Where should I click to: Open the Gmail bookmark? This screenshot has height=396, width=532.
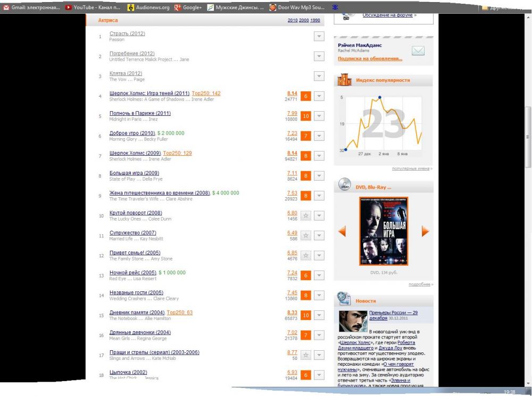31,7
